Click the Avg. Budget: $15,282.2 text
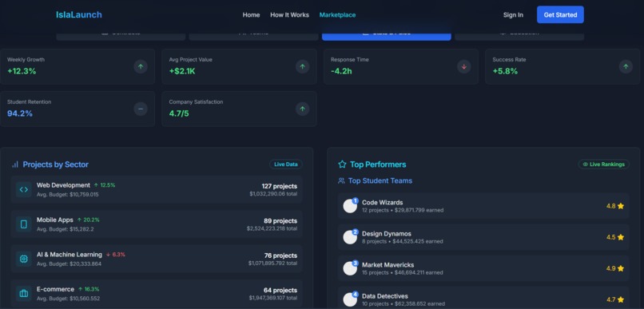This screenshot has height=309, width=644. [x=65, y=229]
